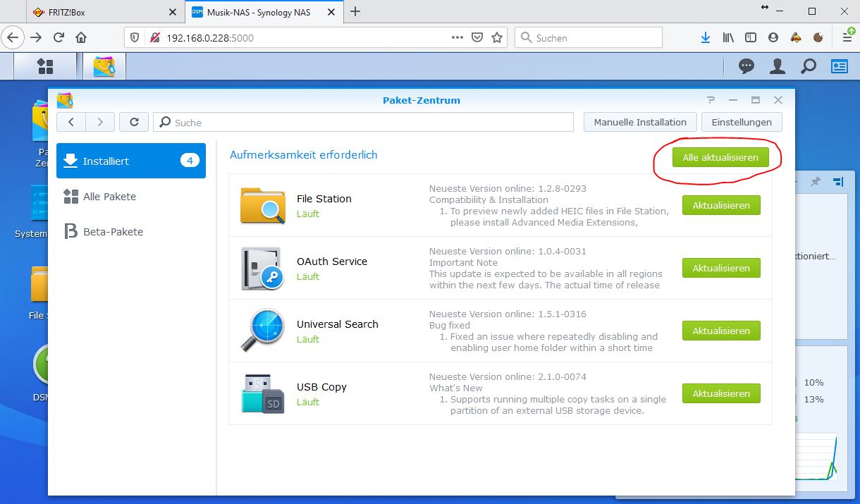Open page actions three-dot menu
Screen dimensions: 860x504
tap(457, 37)
